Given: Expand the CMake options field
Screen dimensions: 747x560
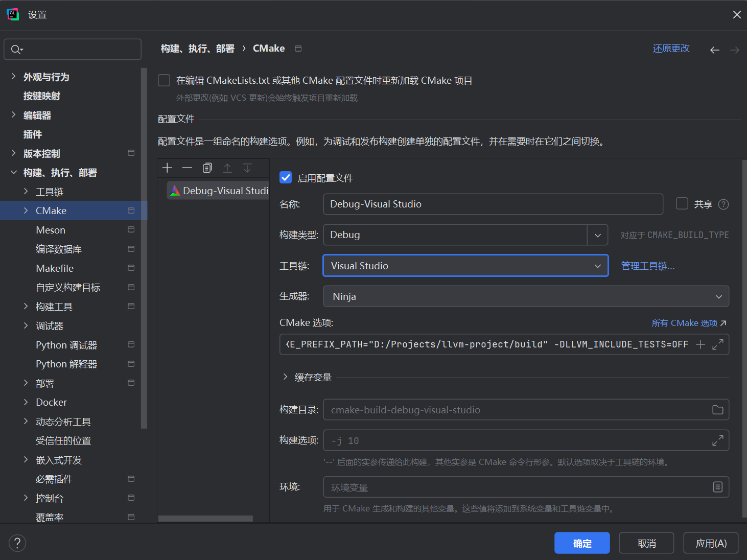Looking at the screenshot, I should [718, 344].
